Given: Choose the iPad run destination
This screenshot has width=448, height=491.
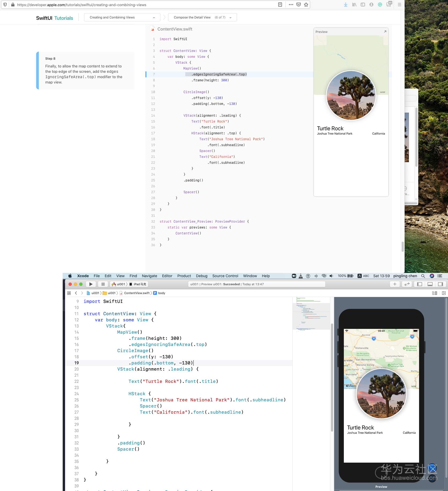Looking at the screenshot, I should (138, 284).
